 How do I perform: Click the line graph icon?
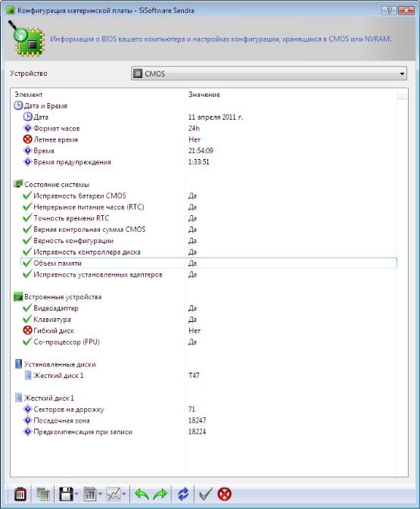[114, 495]
